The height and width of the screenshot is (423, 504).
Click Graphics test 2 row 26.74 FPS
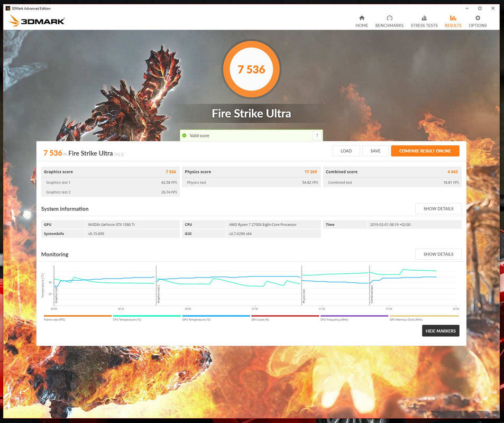coord(111,192)
